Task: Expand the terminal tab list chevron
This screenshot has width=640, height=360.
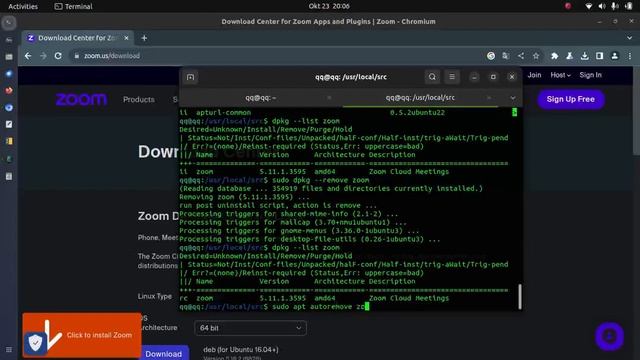Action: [513, 98]
